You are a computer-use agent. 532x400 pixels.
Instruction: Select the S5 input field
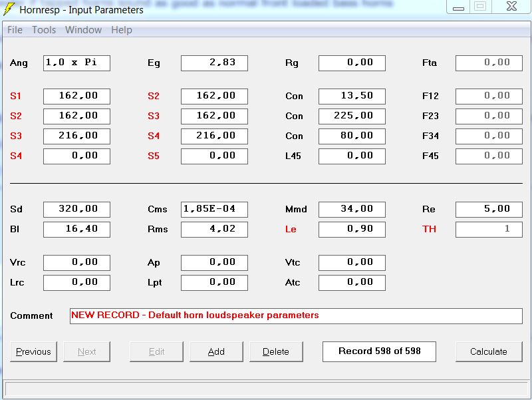click(214, 156)
